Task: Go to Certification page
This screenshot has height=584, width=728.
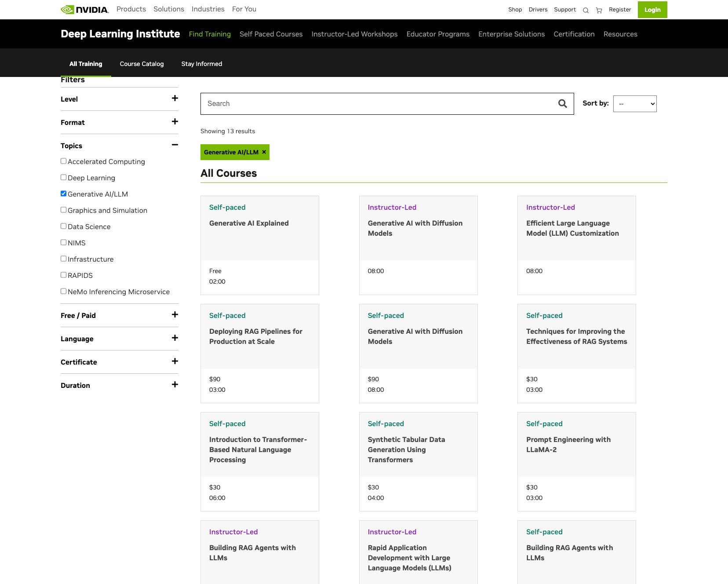Action: coord(574,34)
